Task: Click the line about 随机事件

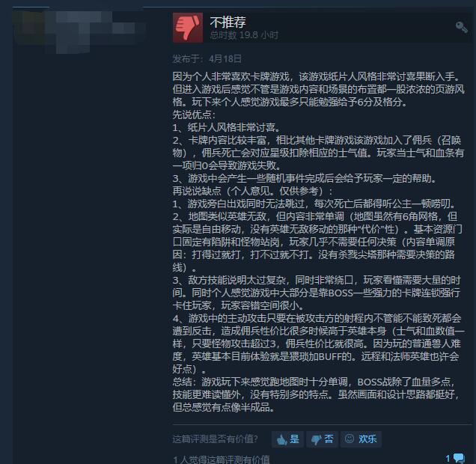Action: (x=305, y=178)
